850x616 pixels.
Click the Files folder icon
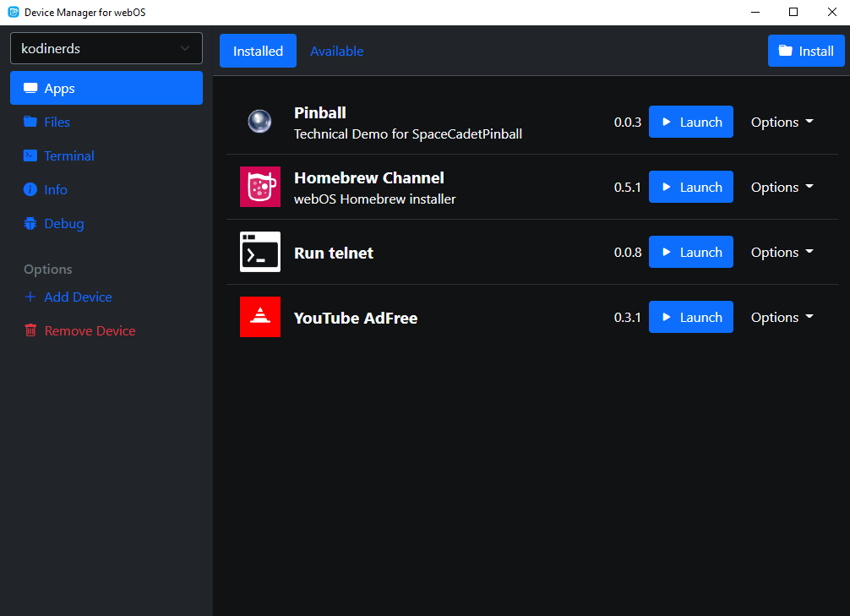pyautogui.click(x=30, y=122)
